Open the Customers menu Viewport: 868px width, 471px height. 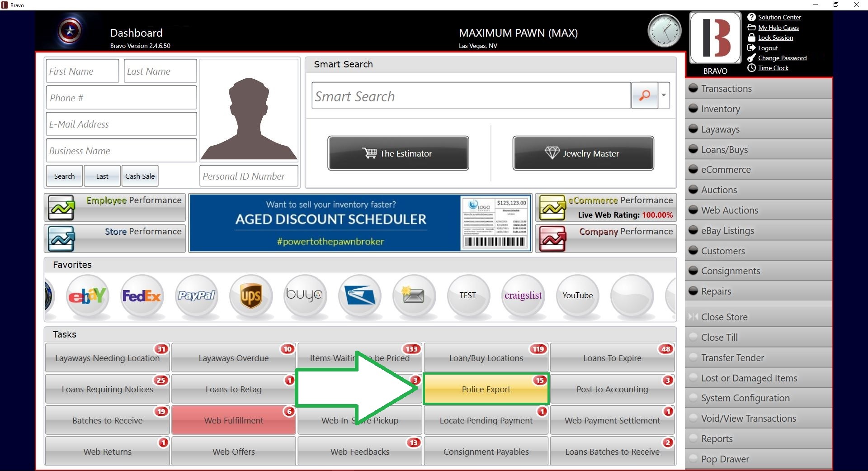(x=759, y=251)
